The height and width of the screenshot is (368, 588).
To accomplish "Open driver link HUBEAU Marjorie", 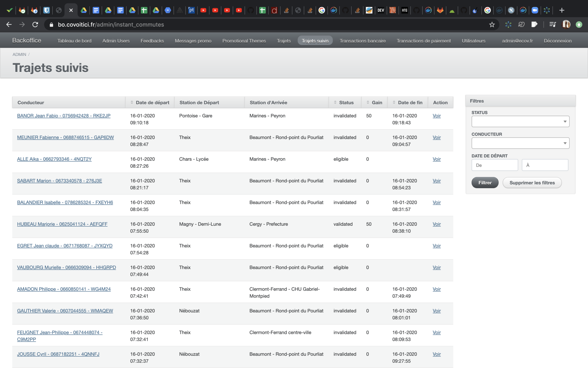I will tap(62, 224).
